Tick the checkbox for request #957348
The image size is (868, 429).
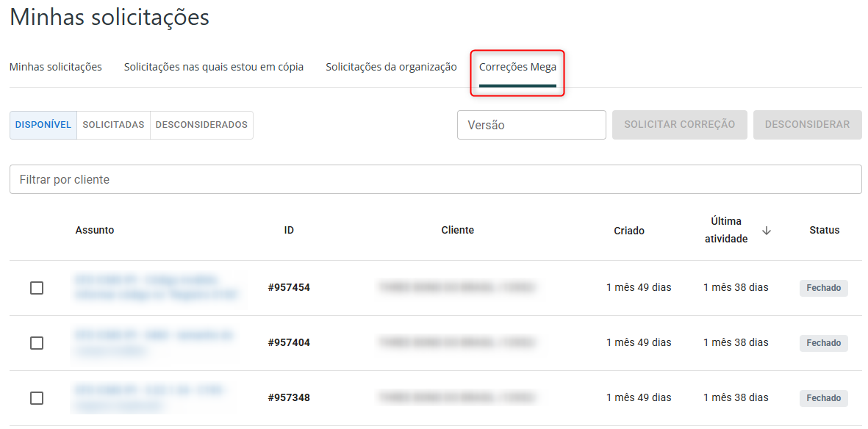click(x=37, y=398)
